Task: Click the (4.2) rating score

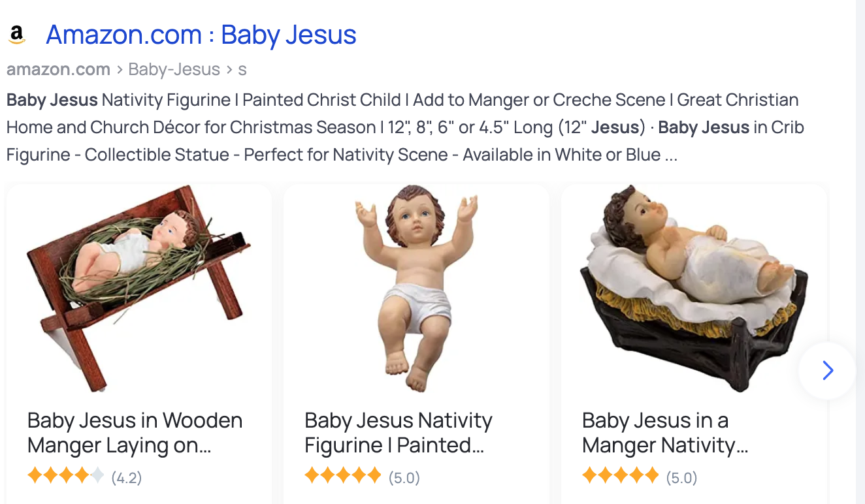Action: coord(126,478)
